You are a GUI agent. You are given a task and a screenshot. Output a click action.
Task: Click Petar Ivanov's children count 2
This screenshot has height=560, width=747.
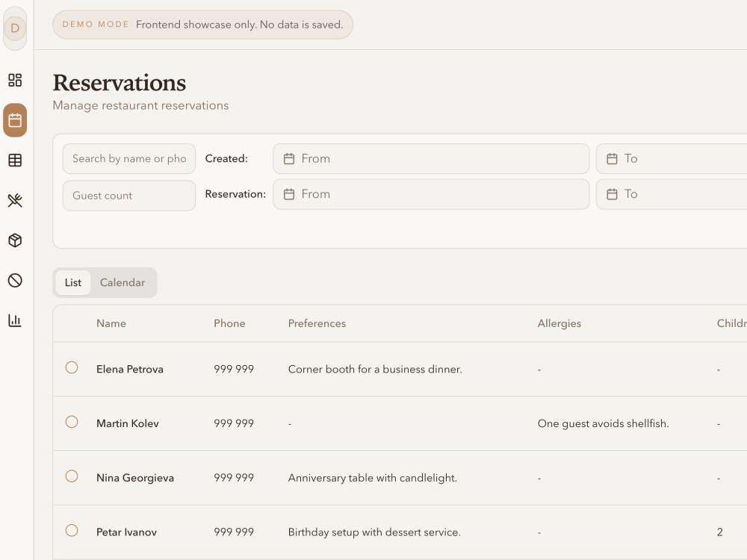tap(720, 532)
